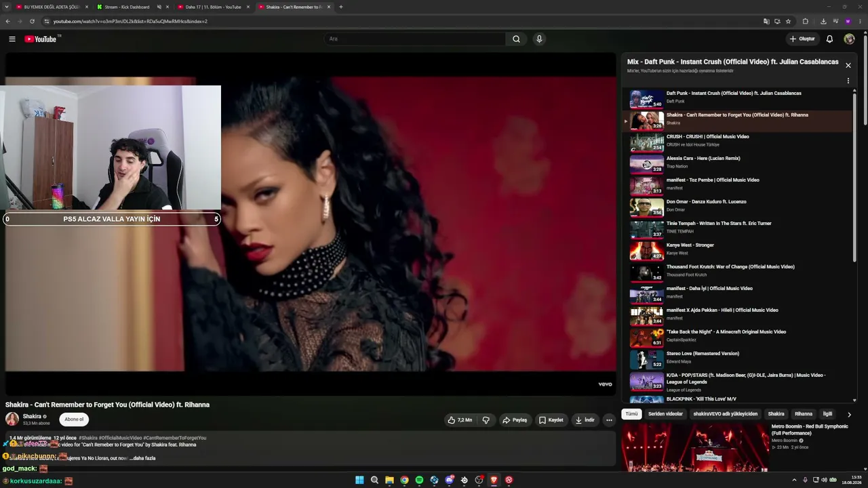Like the video with thumbs up

(459, 420)
